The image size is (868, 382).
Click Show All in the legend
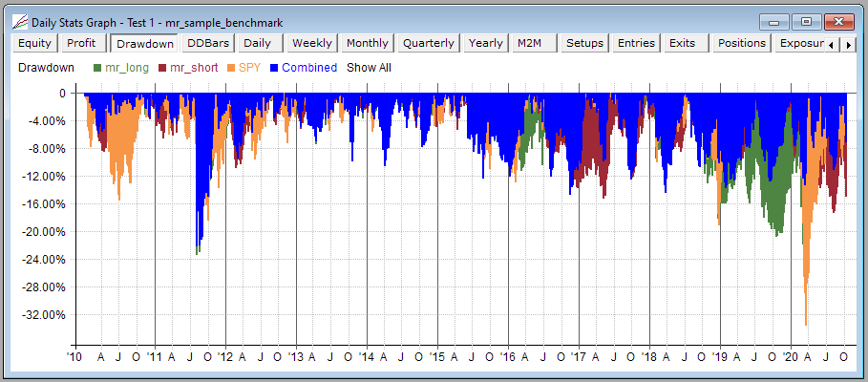pos(369,68)
